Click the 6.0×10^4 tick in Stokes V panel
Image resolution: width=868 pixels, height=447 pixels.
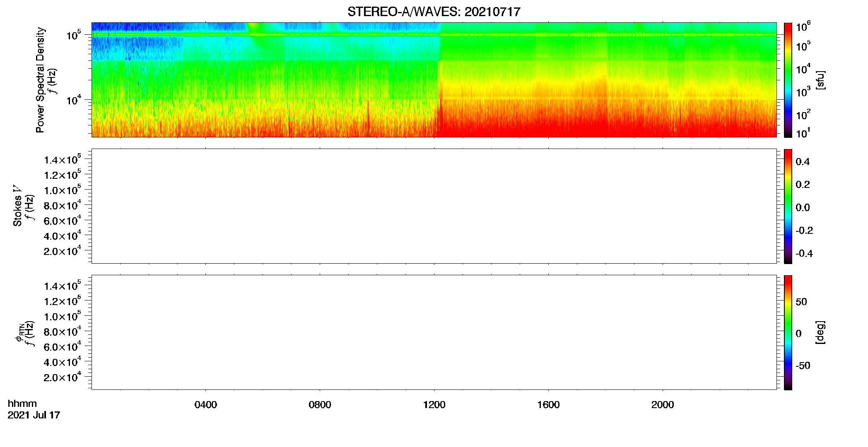point(63,220)
